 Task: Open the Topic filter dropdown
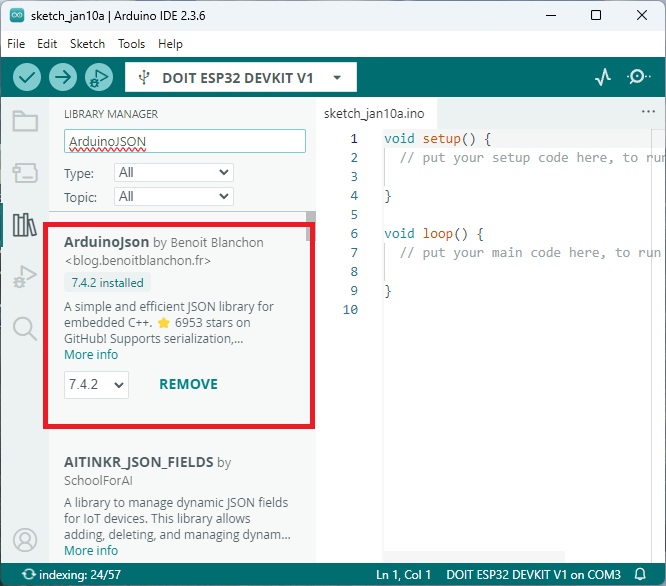174,197
